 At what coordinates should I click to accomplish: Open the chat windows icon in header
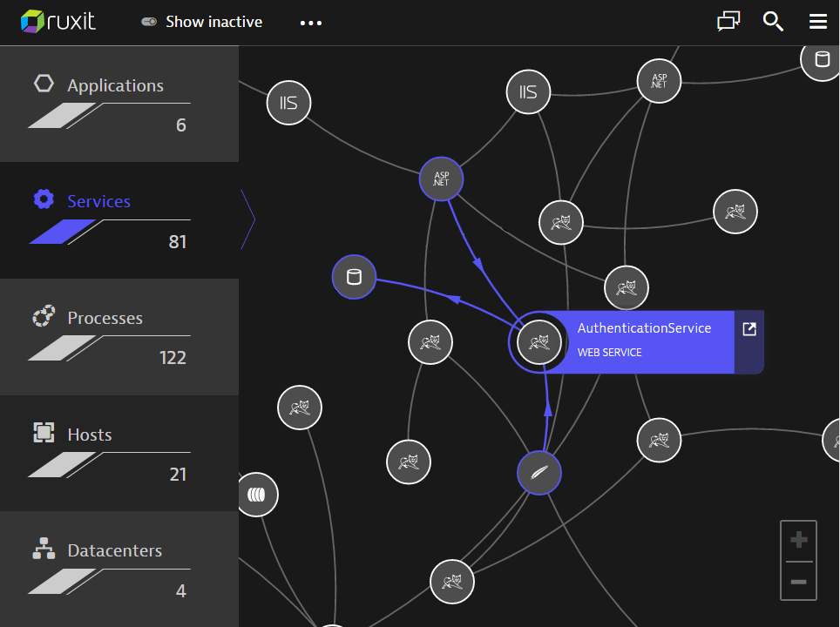(x=728, y=22)
